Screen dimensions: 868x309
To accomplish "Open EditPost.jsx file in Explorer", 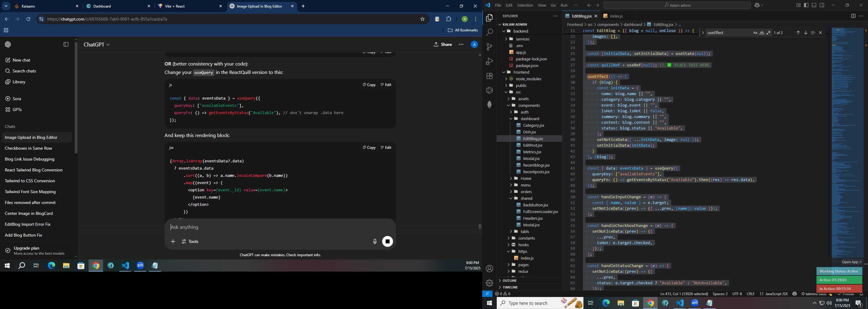I will point(533,145).
